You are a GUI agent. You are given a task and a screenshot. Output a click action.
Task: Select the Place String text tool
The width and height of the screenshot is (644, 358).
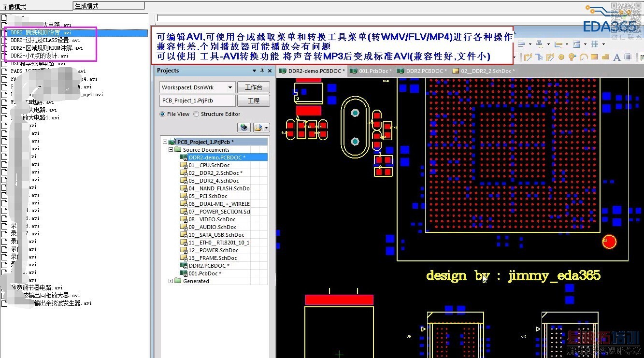pyautogui.click(x=617, y=57)
